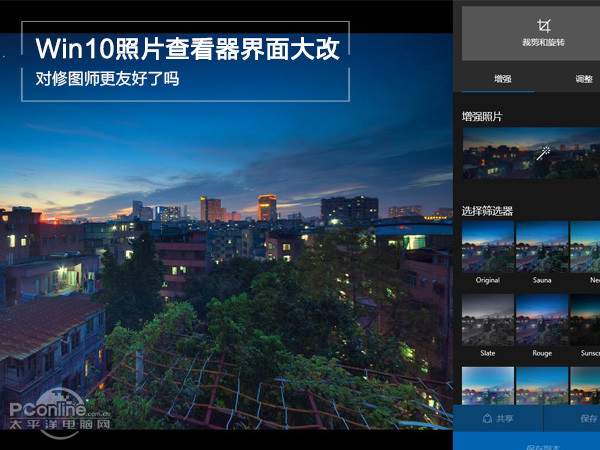This screenshot has width=600, height=450.
Task: Click the crop and rotate icon
Action: (543, 26)
